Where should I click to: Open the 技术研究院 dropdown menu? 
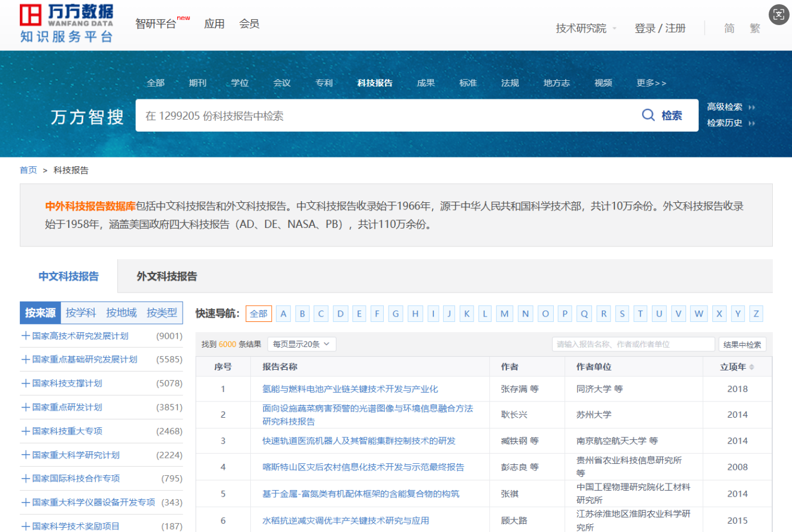tap(586, 28)
